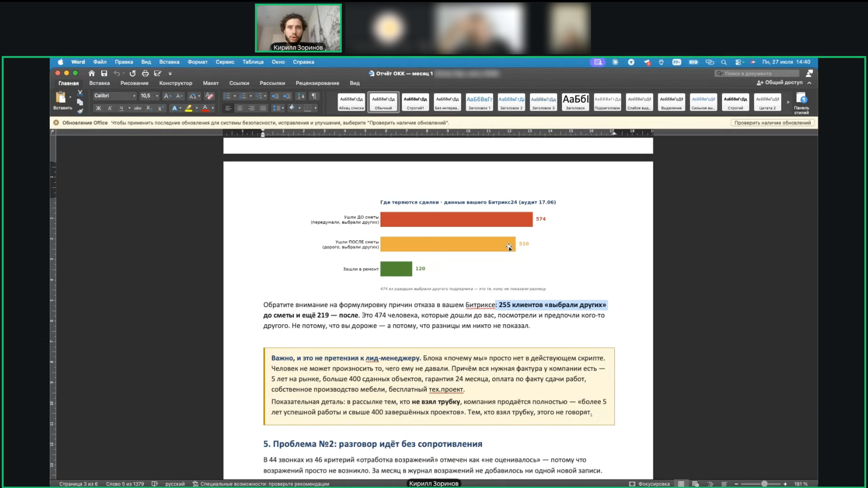Decrease paragraph indent
868x488 pixels.
pyautogui.click(x=275, y=96)
